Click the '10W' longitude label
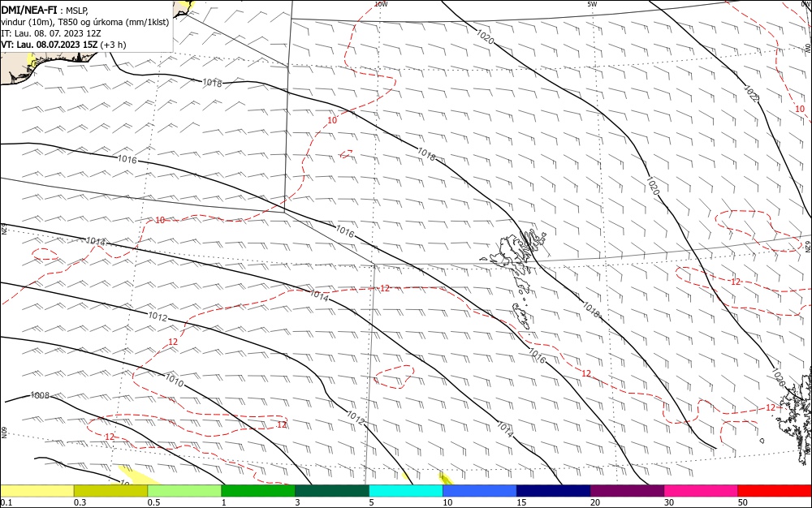This screenshot has height=508, width=812. pyautogui.click(x=381, y=4)
